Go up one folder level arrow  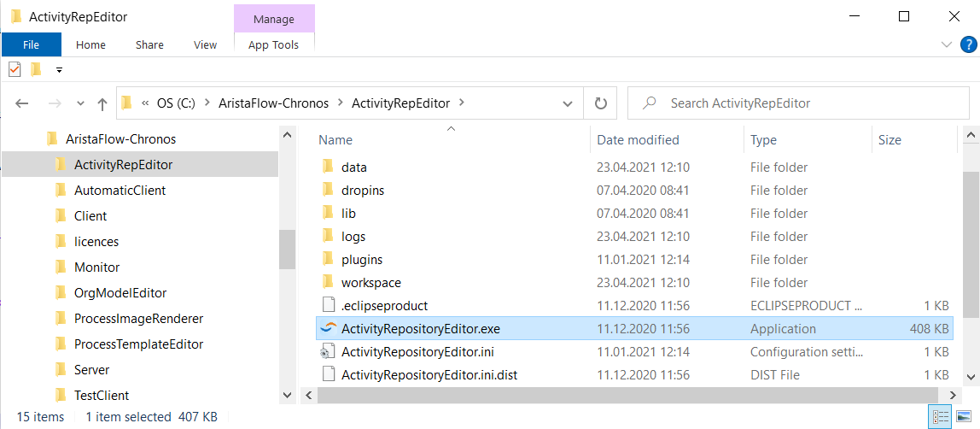point(102,103)
